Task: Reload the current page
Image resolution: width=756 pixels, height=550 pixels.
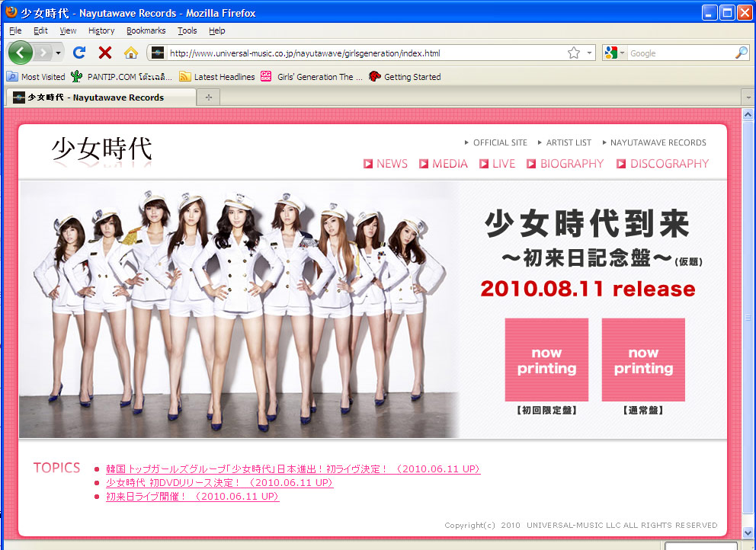Action: point(79,53)
